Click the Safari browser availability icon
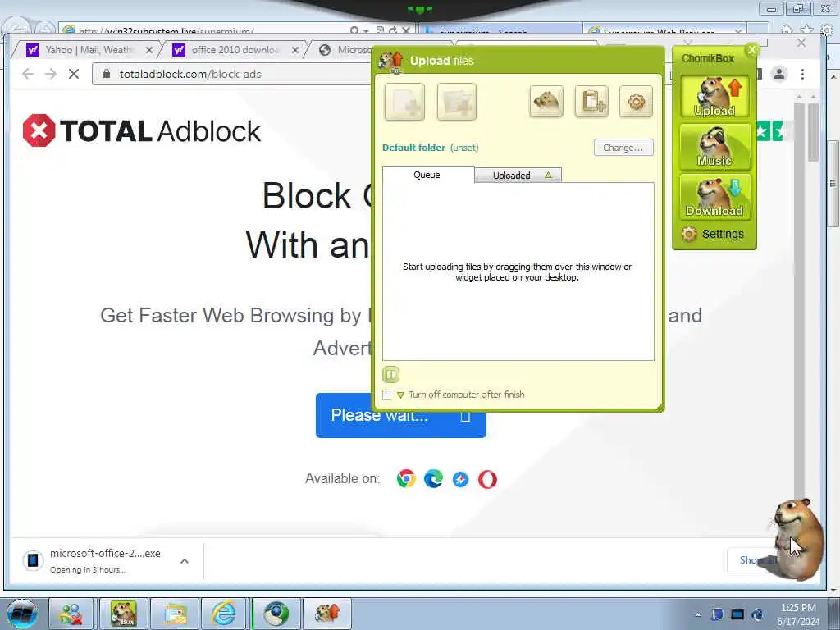Screen dimensions: 840x630 click(460, 479)
